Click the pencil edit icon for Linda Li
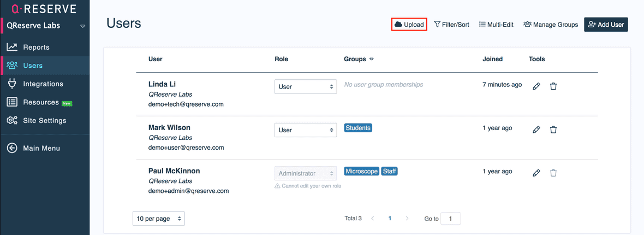Image resolution: width=644 pixels, height=235 pixels. [536, 86]
